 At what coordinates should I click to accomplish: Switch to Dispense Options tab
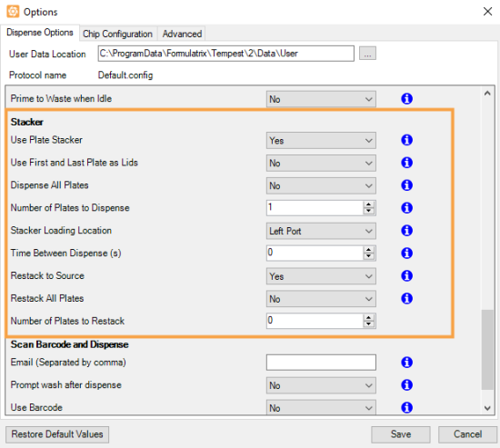(40, 33)
